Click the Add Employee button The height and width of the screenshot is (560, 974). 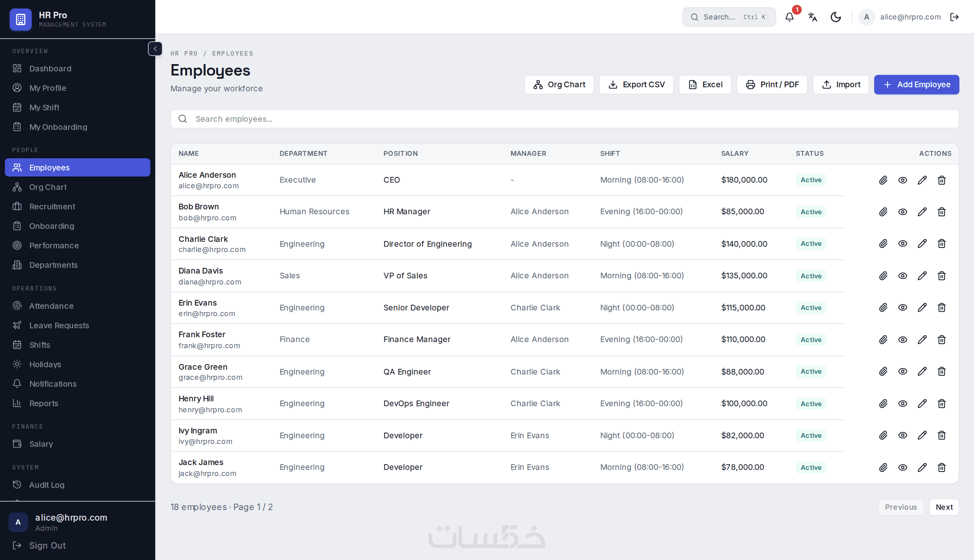click(x=916, y=84)
